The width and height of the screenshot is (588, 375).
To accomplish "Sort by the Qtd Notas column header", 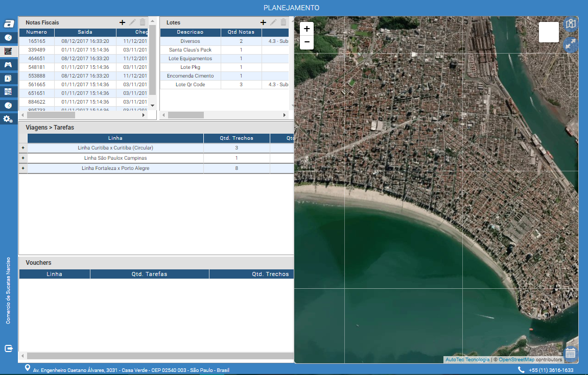I will click(241, 32).
